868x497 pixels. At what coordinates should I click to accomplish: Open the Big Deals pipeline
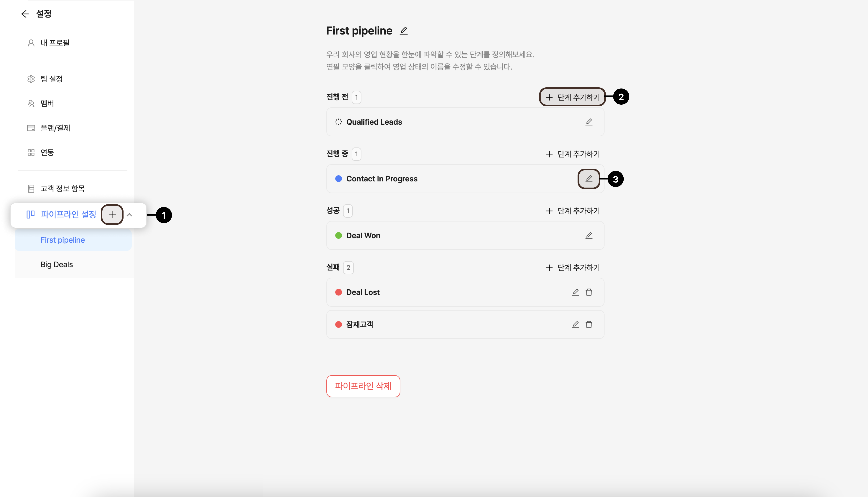click(57, 265)
